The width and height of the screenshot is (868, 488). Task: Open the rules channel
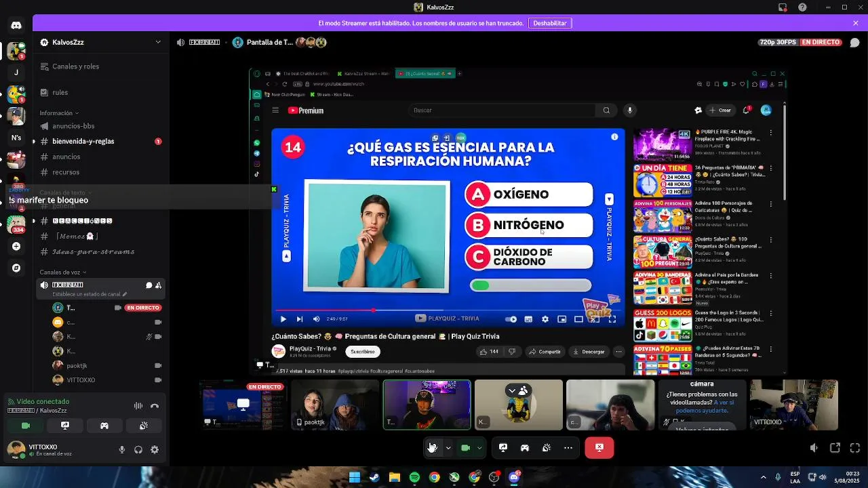coord(102,92)
